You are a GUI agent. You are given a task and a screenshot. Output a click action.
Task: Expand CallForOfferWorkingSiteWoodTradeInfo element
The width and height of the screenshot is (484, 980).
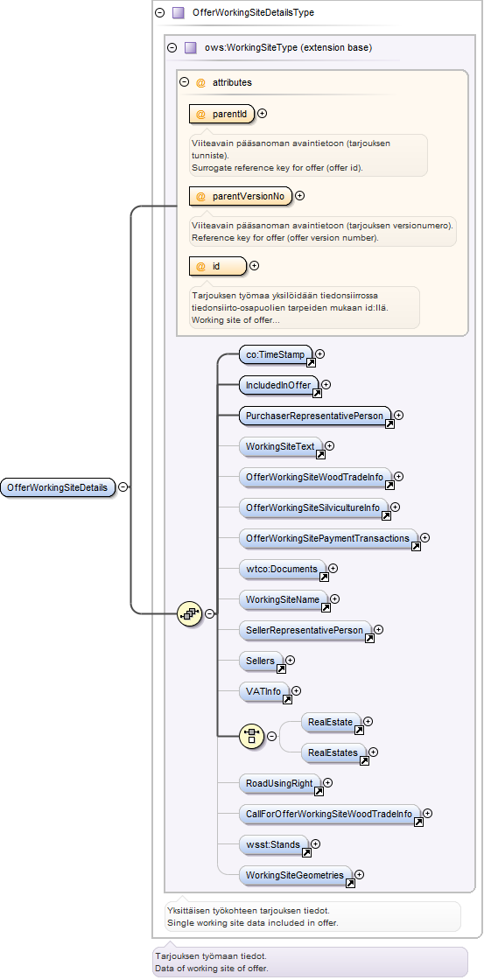[427, 813]
